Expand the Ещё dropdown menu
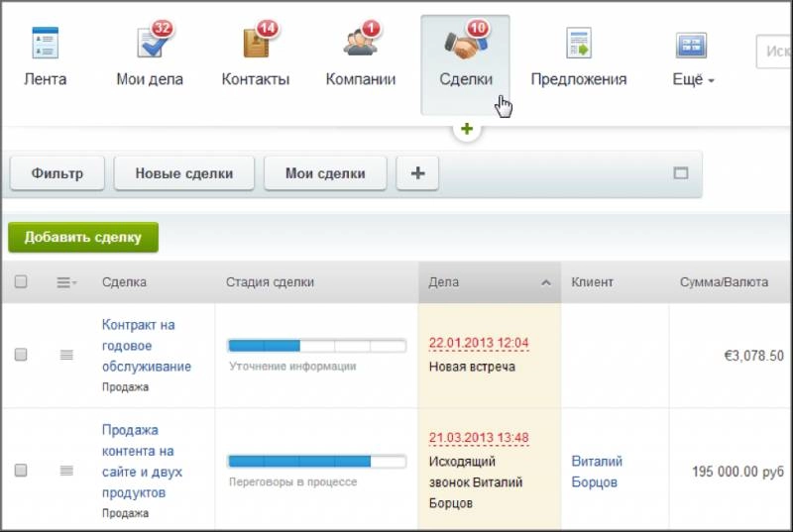This screenshot has width=793, height=532. 693,79
